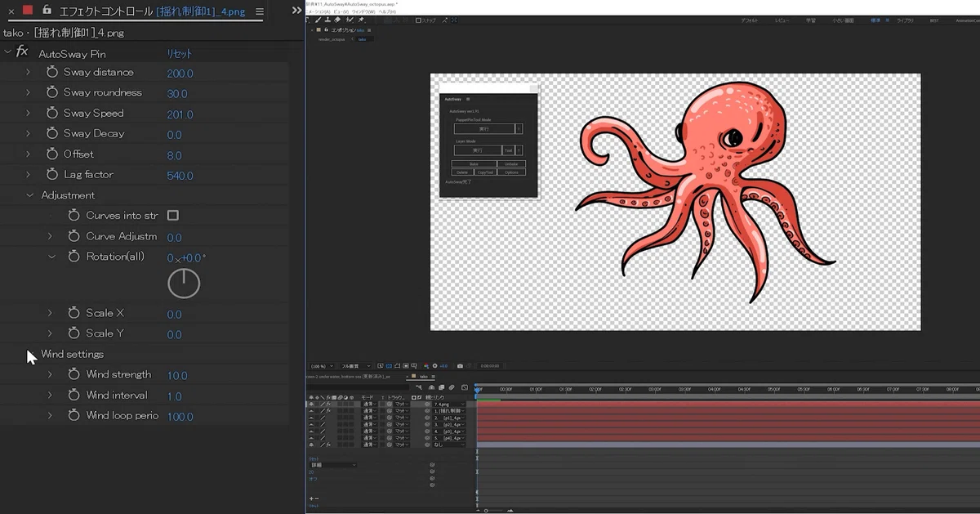Enable the Snap checkbox in the toolbar

pyautogui.click(x=418, y=20)
